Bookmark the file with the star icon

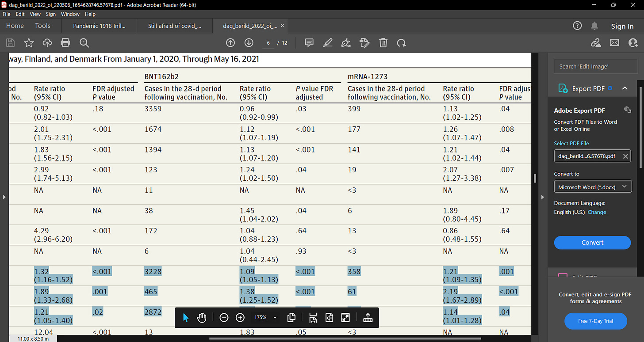click(29, 43)
